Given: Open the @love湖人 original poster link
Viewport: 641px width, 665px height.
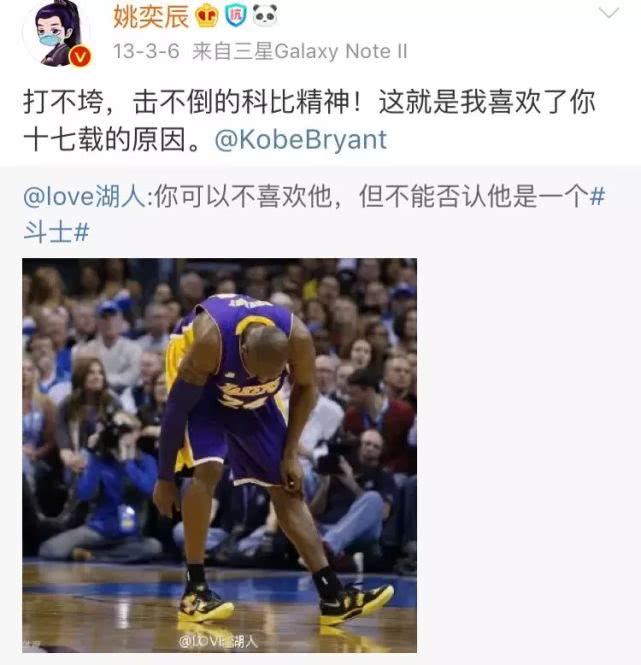Looking at the screenshot, I should [x=85, y=197].
